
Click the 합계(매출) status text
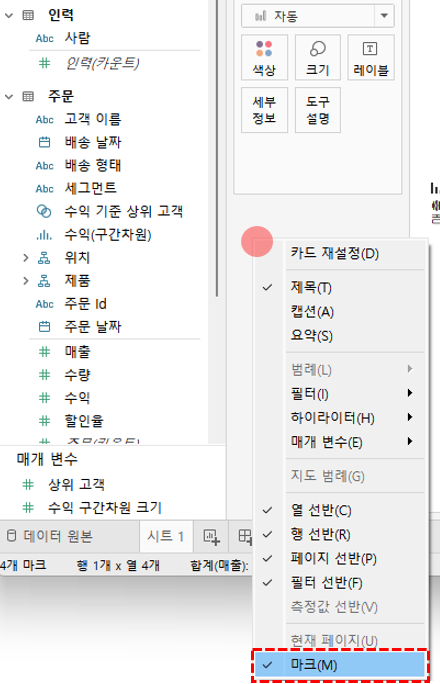(x=219, y=566)
